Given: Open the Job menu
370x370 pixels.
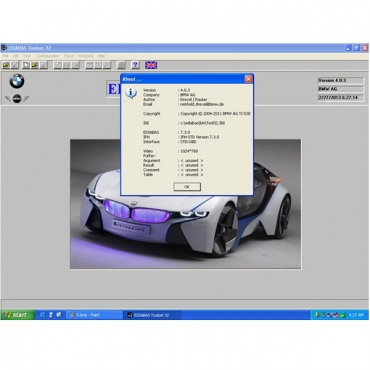Looking at the screenshot, I should pos(16,56).
